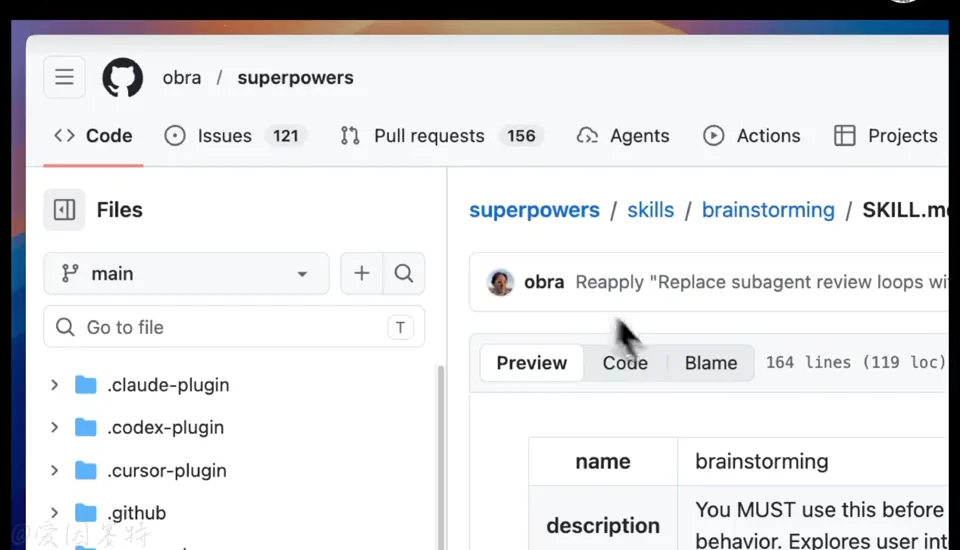The height and width of the screenshot is (550, 960).
Task: Open the obra user link
Action: click(x=182, y=78)
